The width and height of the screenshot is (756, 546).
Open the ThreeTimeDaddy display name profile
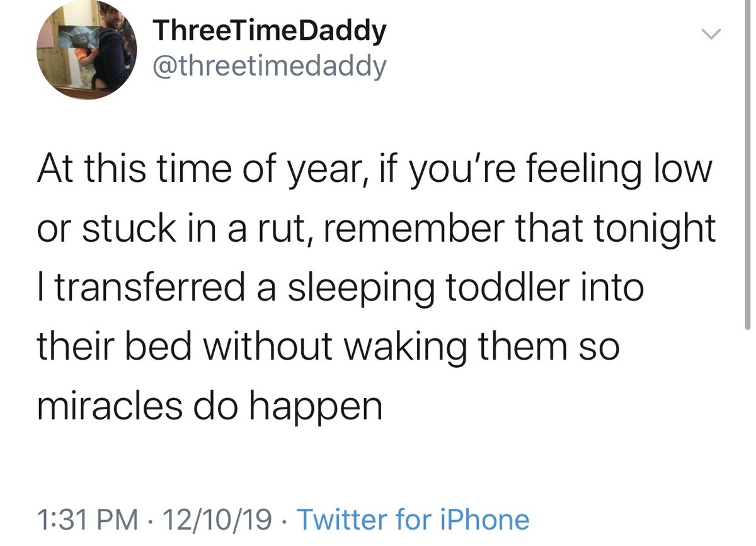(270, 31)
